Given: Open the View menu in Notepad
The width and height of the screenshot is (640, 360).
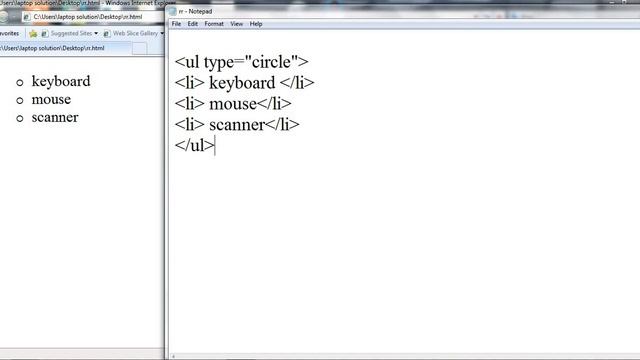Looking at the screenshot, I should click(x=236, y=24).
